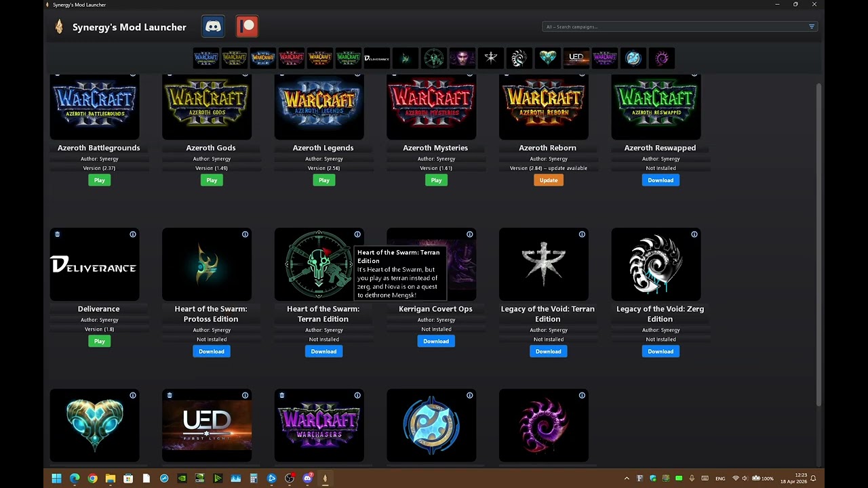The height and width of the screenshot is (488, 868).
Task: Expand hidden system tray icons chevron
Action: coord(627,479)
